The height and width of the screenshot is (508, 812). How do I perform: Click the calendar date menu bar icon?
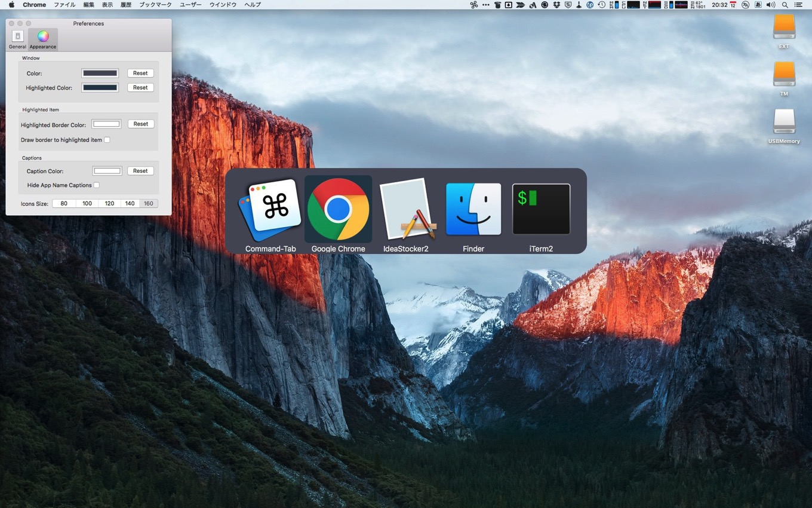(x=733, y=5)
